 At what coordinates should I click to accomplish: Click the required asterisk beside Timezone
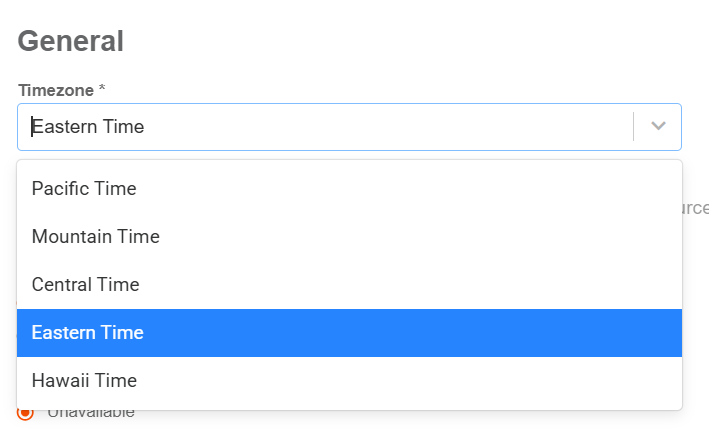pyautogui.click(x=102, y=90)
